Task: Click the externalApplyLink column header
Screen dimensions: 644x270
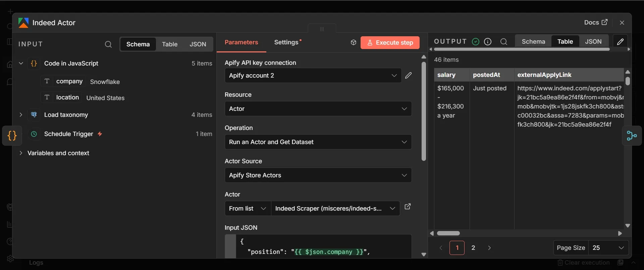Action: [x=569, y=75]
